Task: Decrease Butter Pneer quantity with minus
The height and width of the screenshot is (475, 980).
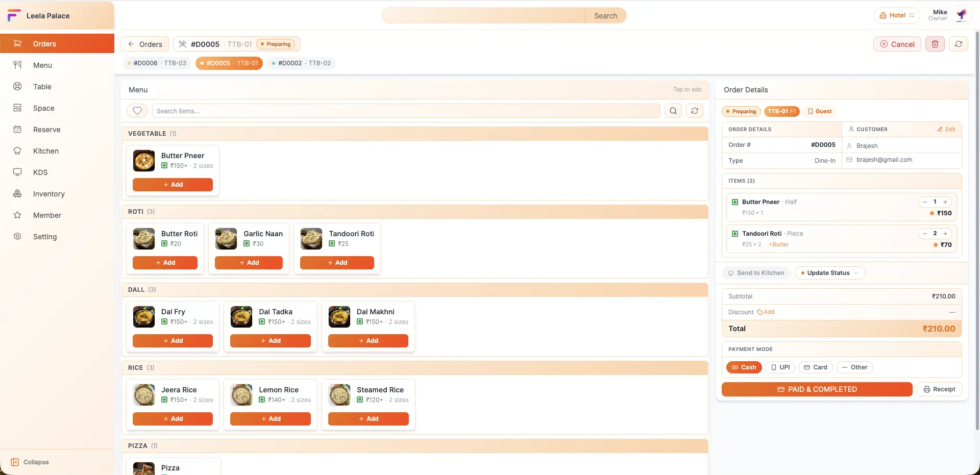Action: pyautogui.click(x=924, y=202)
